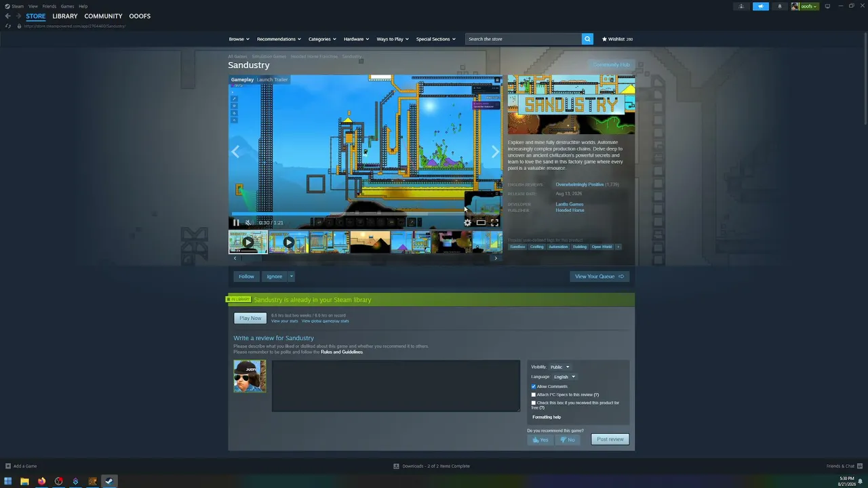Open File Explorer from the taskbar
Image resolution: width=868 pixels, height=488 pixels.
[x=24, y=481]
